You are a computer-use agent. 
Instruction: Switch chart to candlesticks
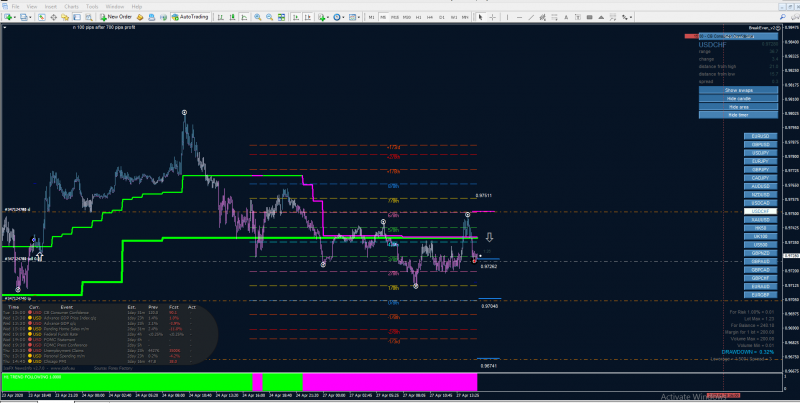point(232,17)
